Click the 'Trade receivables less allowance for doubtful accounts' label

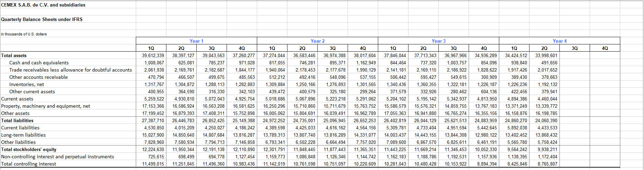[70, 70]
